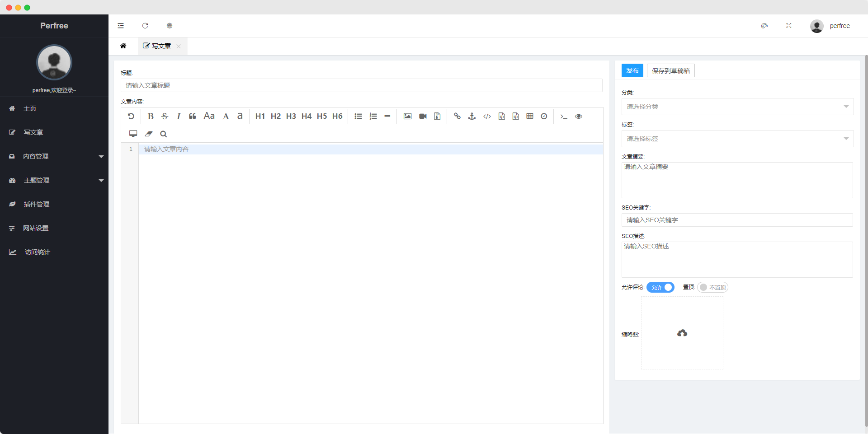Insert inline code
Viewport: 868px width, 434px height.
487,116
